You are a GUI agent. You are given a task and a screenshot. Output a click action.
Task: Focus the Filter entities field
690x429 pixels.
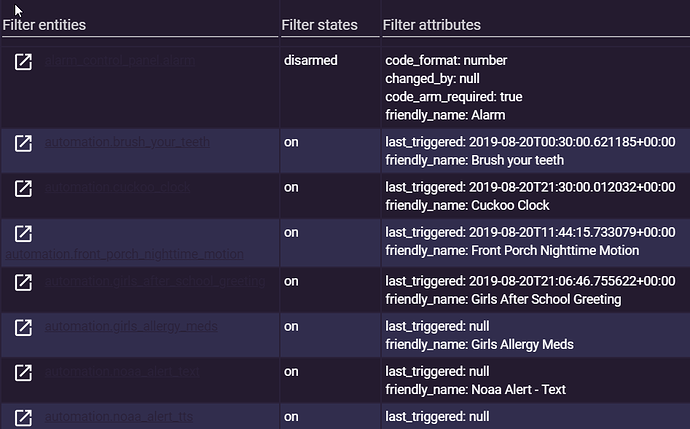tap(140, 26)
